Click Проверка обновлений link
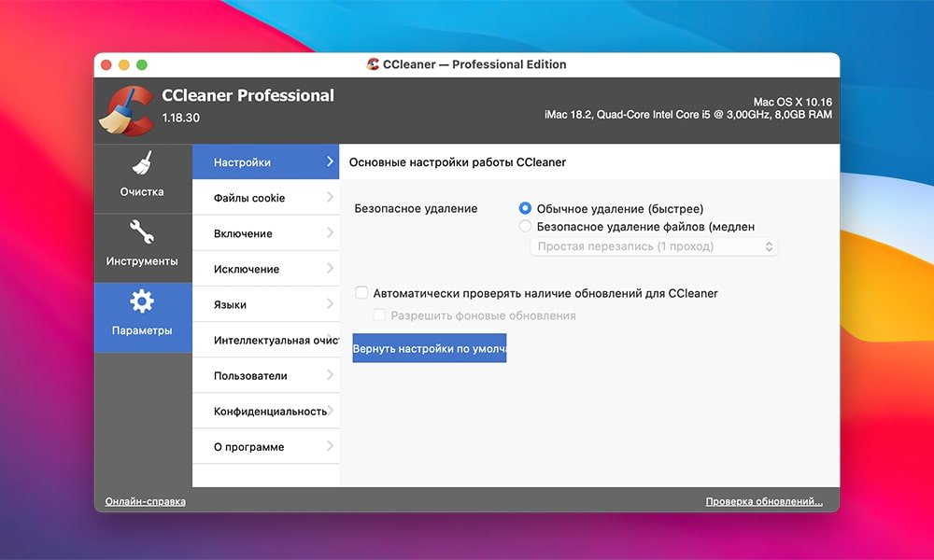Screen dimensions: 934x560 click(763, 501)
